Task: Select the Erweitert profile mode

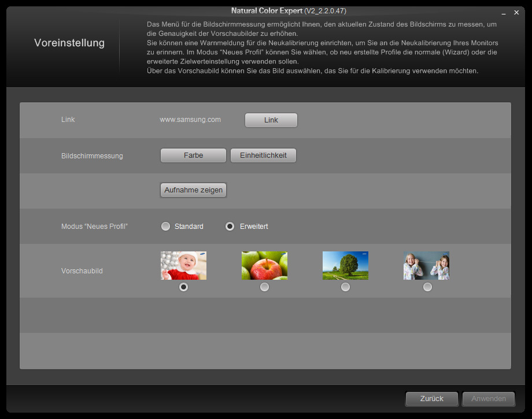Action: click(230, 227)
